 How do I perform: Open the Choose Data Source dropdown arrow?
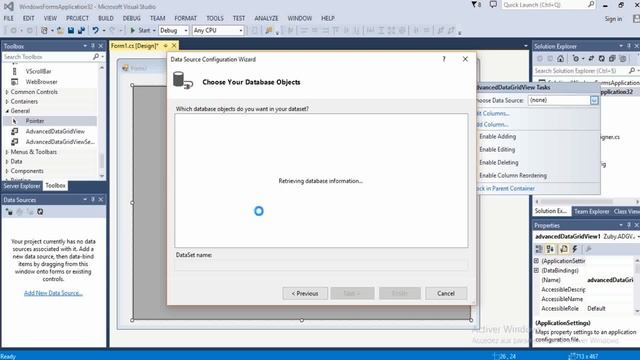(x=594, y=100)
